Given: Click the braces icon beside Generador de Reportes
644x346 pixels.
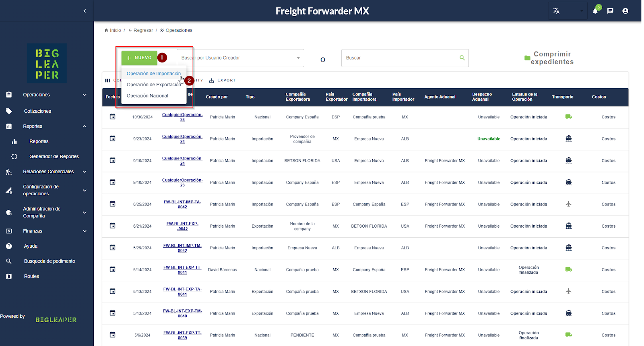Looking at the screenshot, I should 14,157.
